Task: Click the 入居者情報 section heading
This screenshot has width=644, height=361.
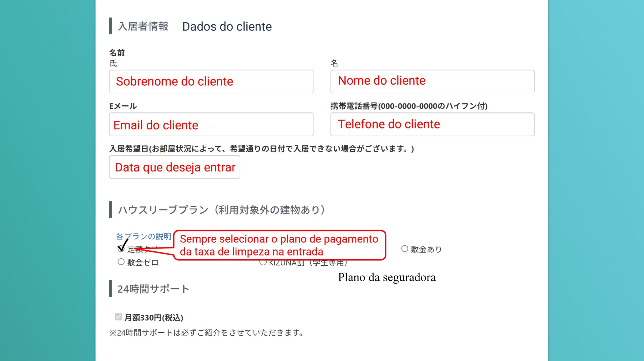Action: pyautogui.click(x=143, y=26)
